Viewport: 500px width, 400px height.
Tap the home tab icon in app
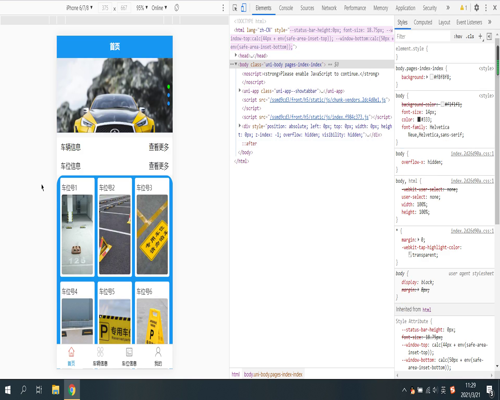point(71,352)
